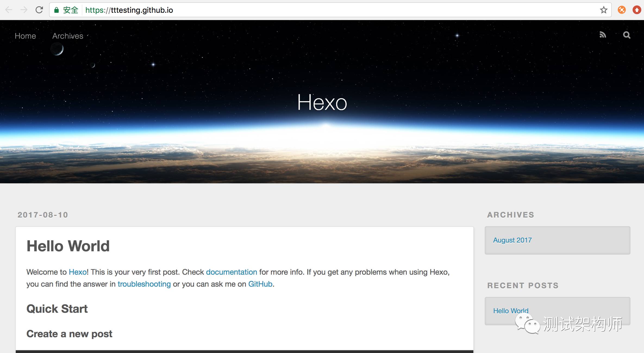Reload the page with refresh icon

39,10
